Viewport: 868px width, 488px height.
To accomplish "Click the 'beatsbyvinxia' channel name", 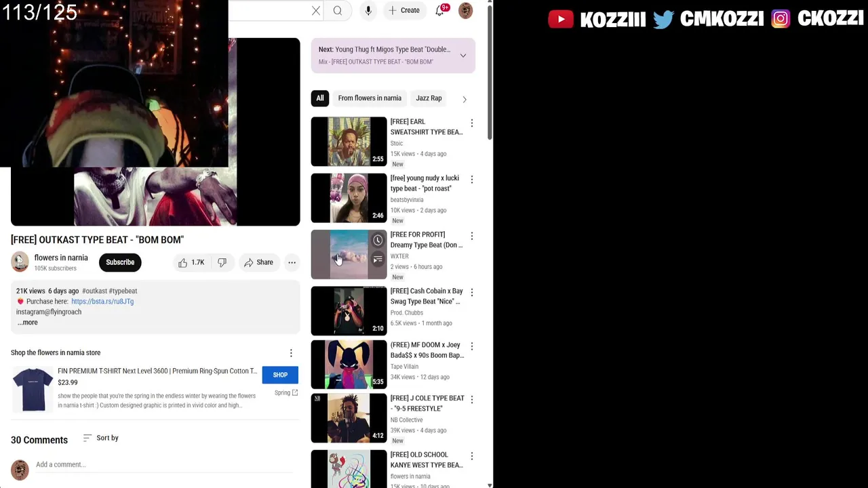I will click(x=407, y=200).
